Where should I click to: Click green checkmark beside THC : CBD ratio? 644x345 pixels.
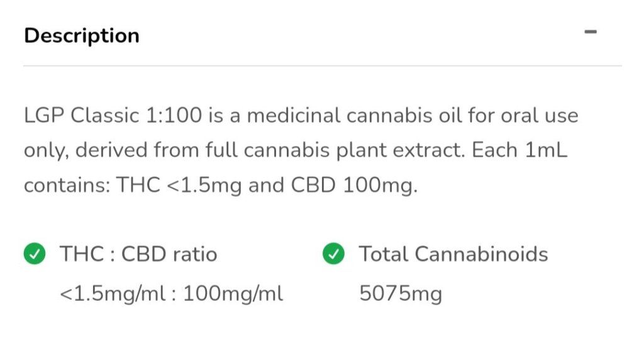click(x=35, y=254)
